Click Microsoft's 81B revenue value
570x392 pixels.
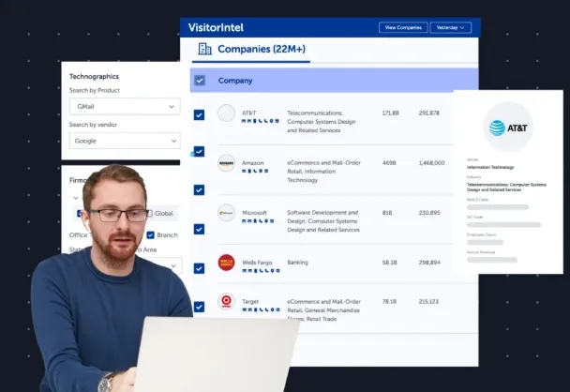point(387,213)
